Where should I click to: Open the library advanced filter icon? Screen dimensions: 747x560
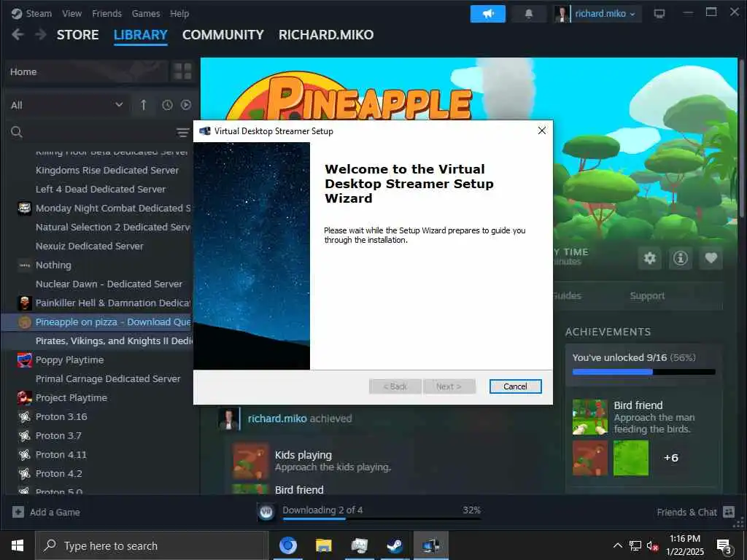click(x=182, y=133)
